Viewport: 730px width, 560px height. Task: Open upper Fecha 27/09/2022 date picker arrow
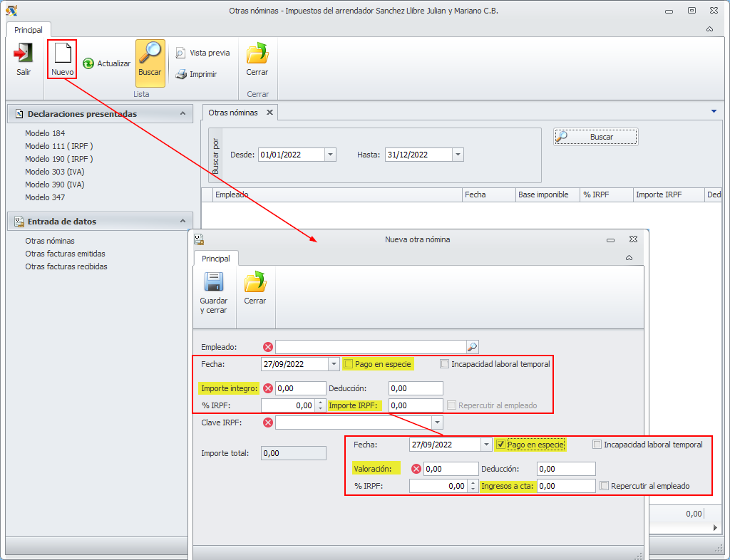pos(334,364)
